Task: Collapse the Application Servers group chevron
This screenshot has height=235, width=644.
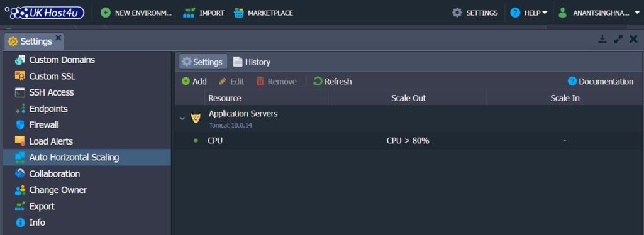Action: coord(182,119)
